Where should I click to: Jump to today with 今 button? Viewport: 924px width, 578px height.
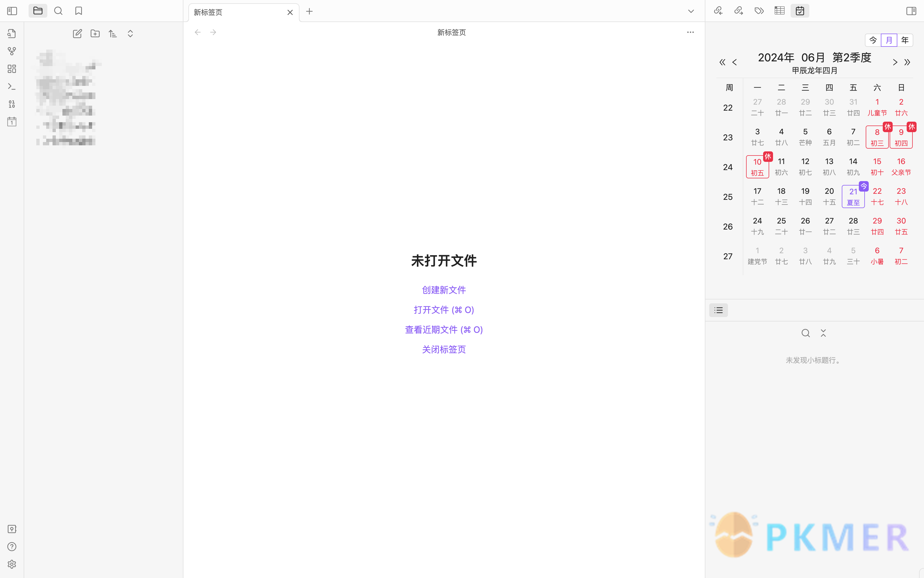873,40
